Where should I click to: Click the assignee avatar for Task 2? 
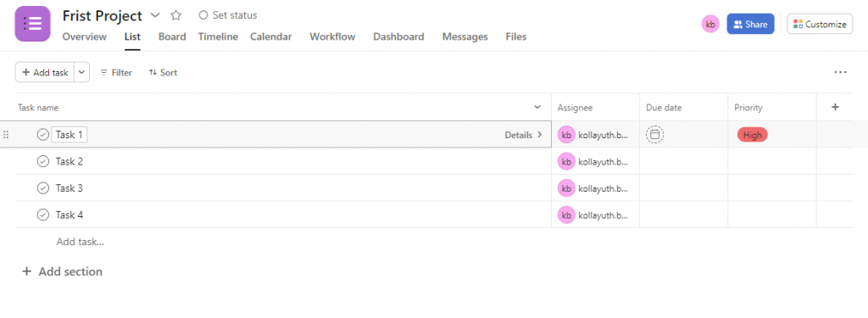566,161
